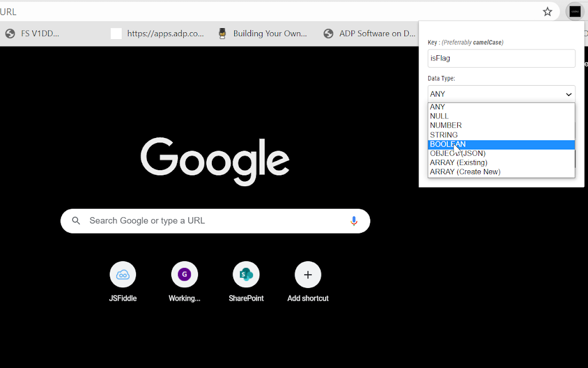Click the magnifier icon in search box

76,221
